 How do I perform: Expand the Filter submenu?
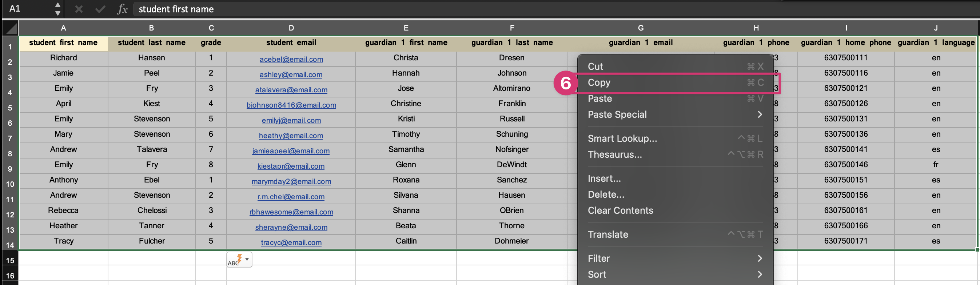coord(674,258)
